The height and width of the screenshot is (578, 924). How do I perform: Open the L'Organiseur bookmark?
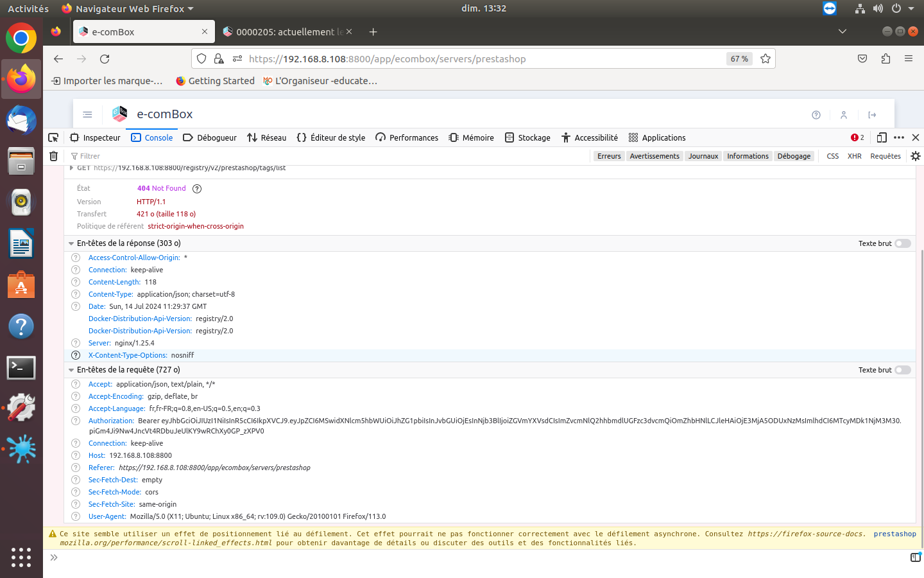(320, 81)
